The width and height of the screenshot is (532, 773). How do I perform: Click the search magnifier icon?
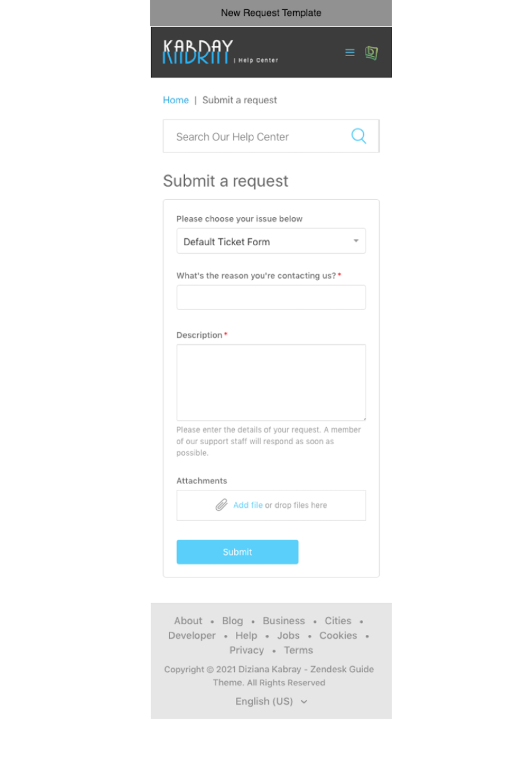(358, 136)
